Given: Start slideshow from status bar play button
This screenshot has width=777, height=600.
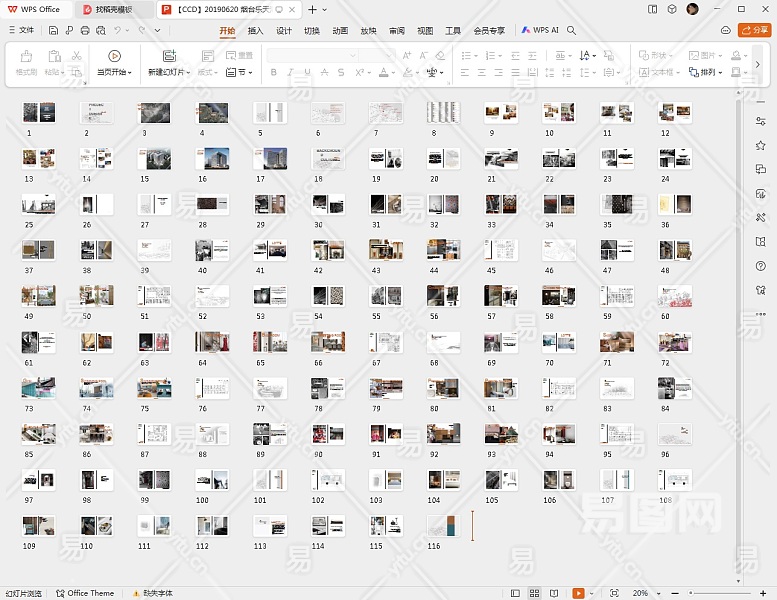Looking at the screenshot, I should point(579,593).
